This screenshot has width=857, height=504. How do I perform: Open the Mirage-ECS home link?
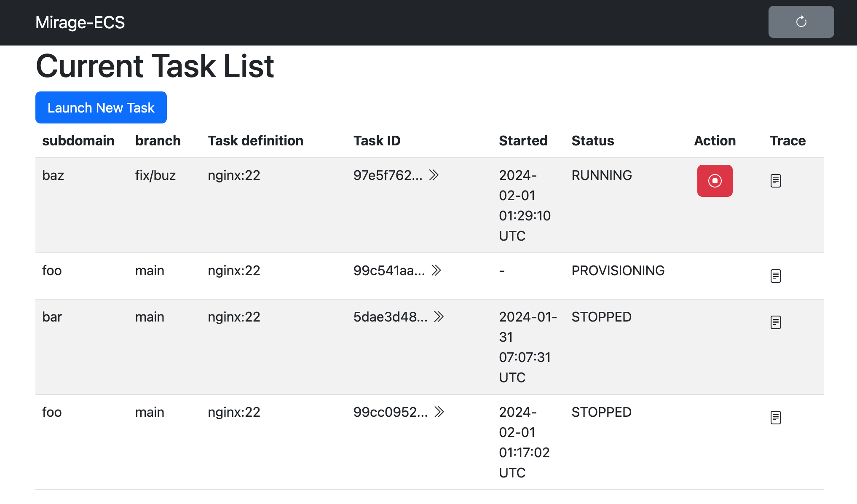tap(80, 22)
